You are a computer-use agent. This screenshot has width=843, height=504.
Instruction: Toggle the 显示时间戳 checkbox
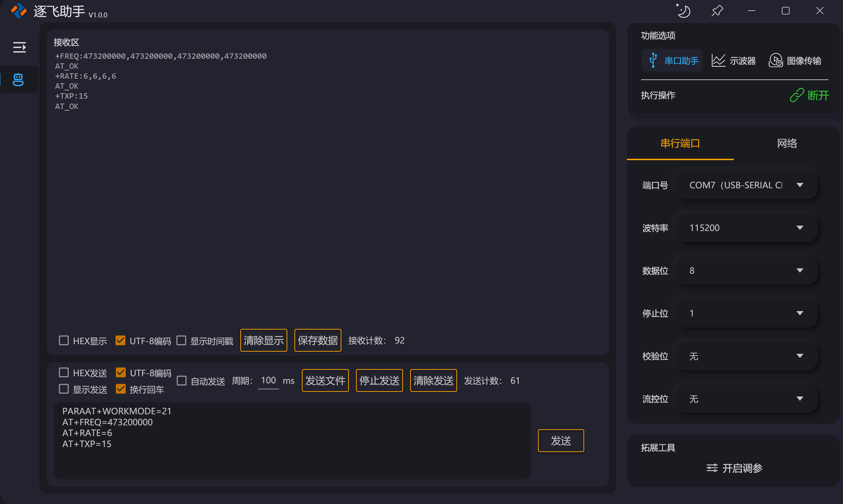point(182,341)
